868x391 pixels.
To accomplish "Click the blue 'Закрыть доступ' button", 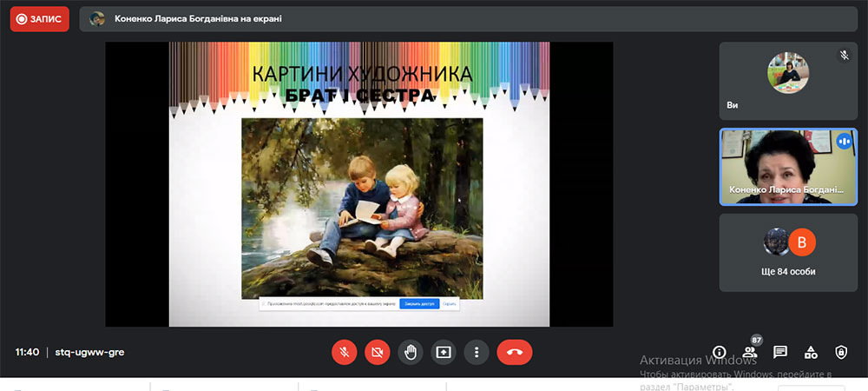I will pos(419,304).
